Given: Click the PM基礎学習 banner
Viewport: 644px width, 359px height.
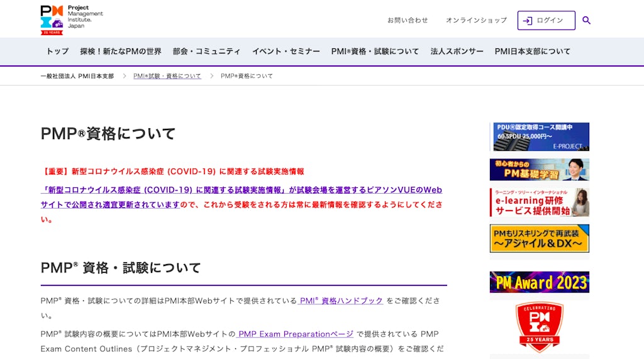Looking at the screenshot, I should point(539,170).
